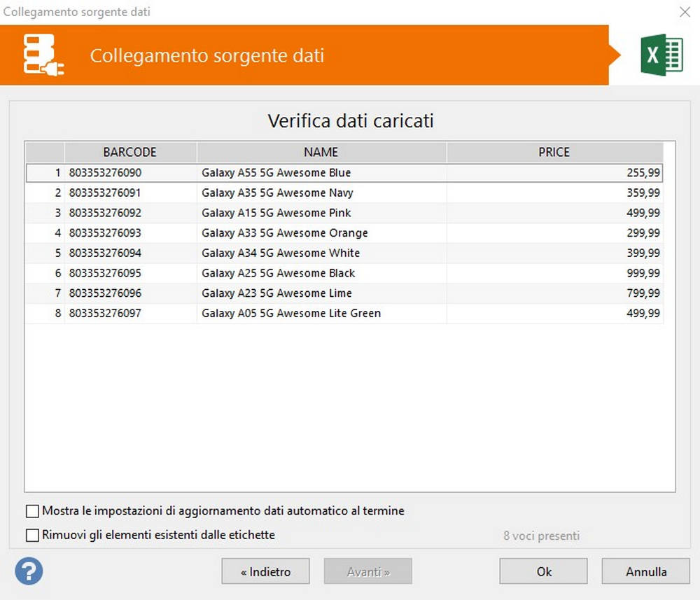Enable Mostra le impostazioni di aggiornamento checkbox
This screenshot has height=600, width=700.
click(33, 511)
